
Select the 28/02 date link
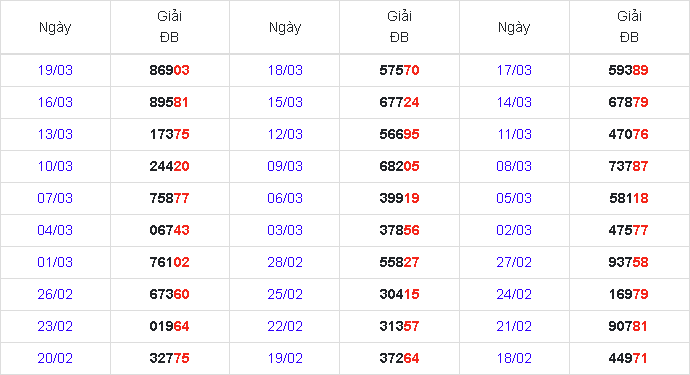pos(285,262)
